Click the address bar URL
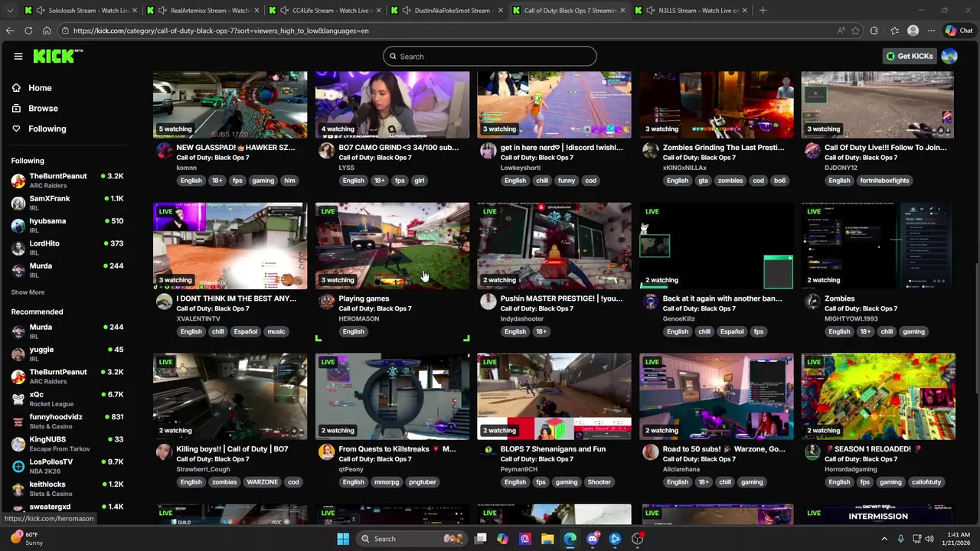The width and height of the screenshot is (980, 551). (x=222, y=31)
